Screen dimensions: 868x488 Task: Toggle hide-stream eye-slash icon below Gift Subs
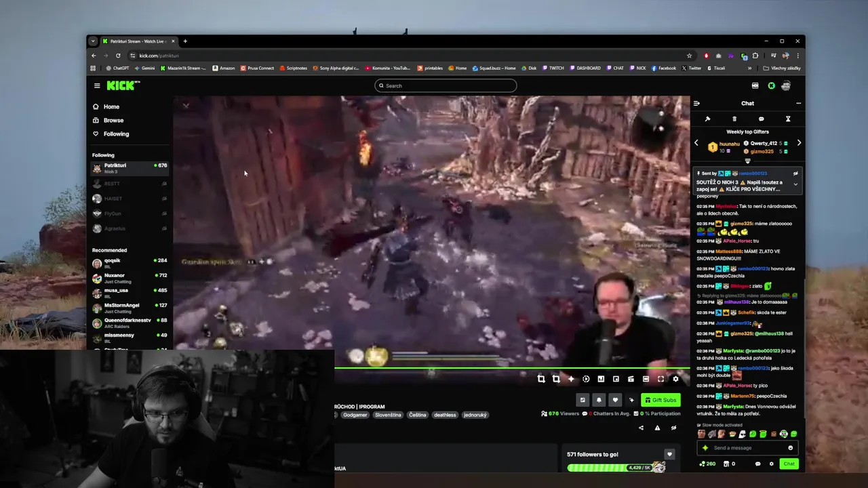pos(673,428)
